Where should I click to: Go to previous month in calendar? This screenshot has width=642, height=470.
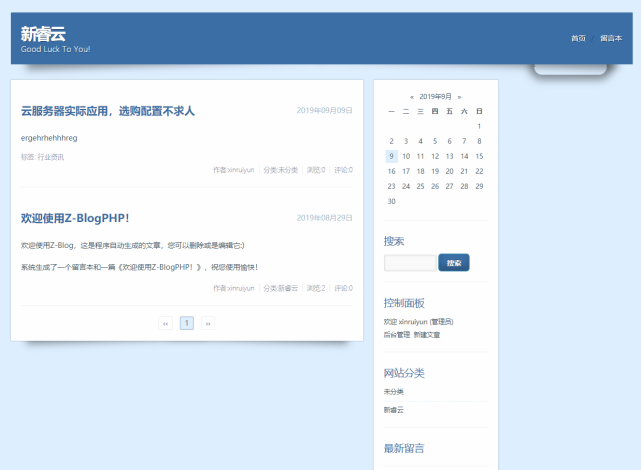pyautogui.click(x=412, y=97)
